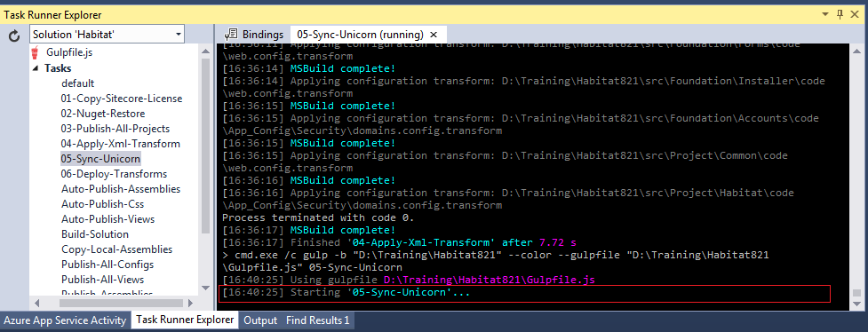Screen dimensions: 868x332
Task: Select the default task
Action: 77,83
